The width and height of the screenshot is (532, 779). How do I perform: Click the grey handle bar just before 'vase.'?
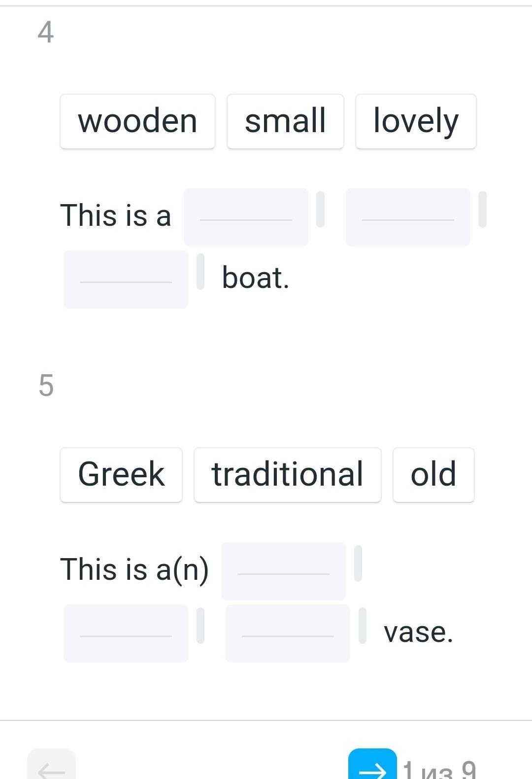click(363, 626)
